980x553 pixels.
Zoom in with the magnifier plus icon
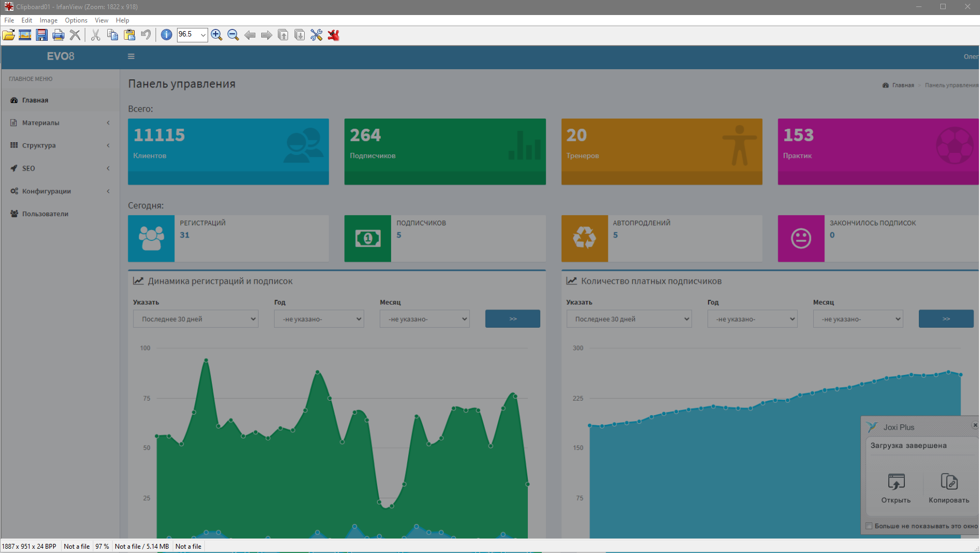(217, 35)
